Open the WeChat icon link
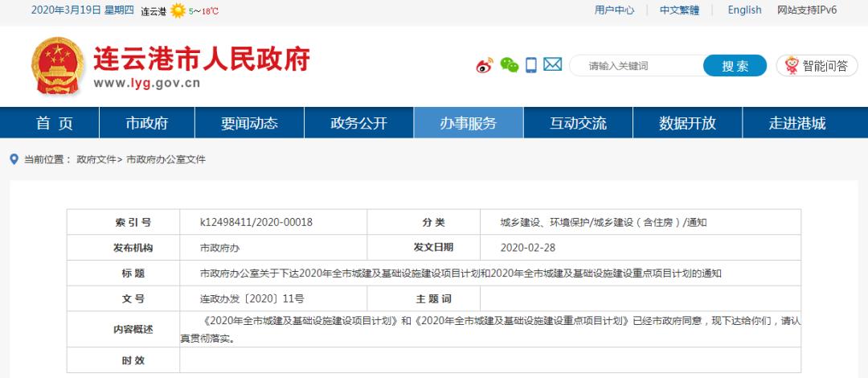 (x=509, y=66)
